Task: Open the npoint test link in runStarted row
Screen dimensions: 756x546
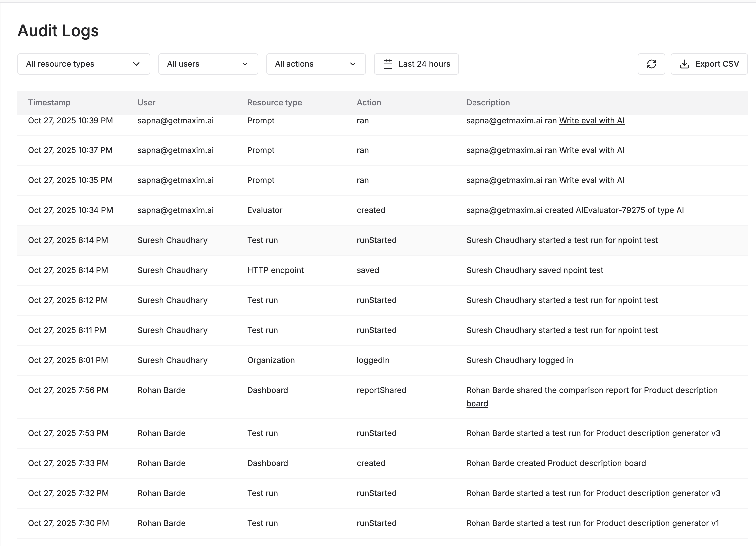Action: click(x=638, y=240)
